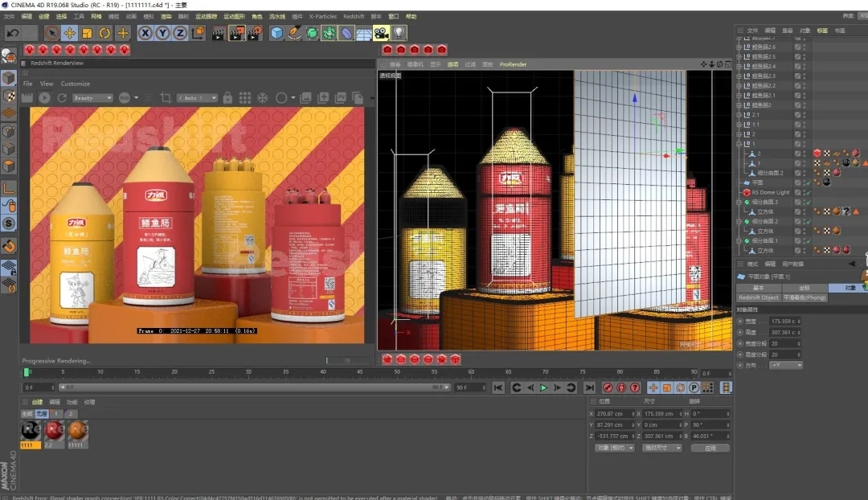
Task: Add a Light bulb object
Action: 399,33
